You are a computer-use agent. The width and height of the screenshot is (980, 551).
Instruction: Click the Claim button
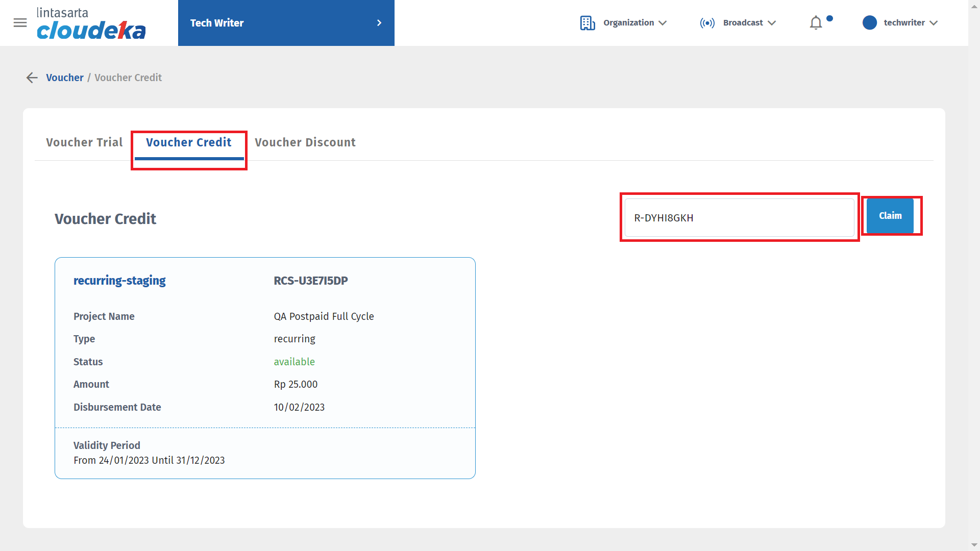[890, 216]
